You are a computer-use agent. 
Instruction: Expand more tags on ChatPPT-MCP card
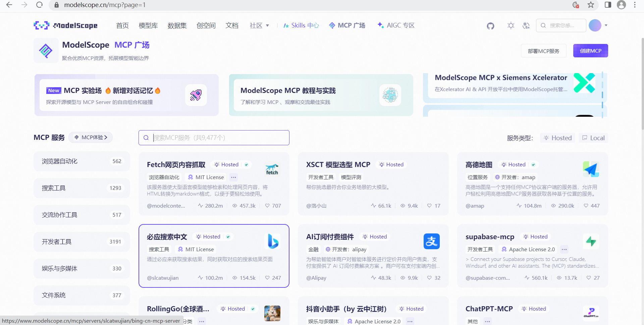coord(487,321)
